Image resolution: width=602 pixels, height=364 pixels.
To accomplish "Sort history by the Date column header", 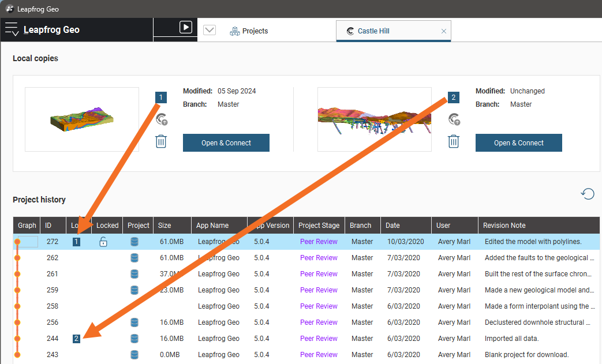I will click(392, 226).
